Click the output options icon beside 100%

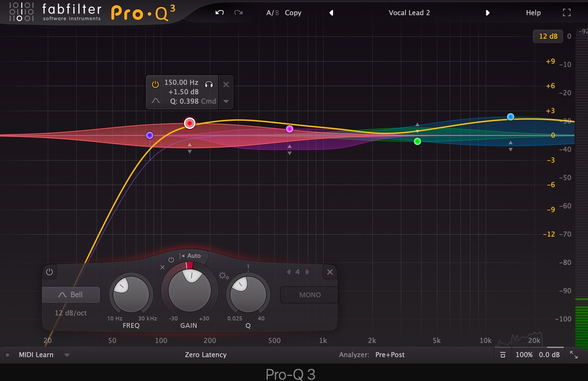503,355
